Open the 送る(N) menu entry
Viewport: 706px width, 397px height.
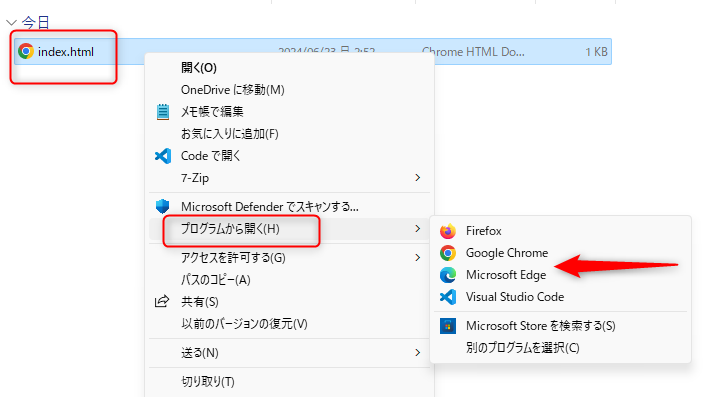289,352
